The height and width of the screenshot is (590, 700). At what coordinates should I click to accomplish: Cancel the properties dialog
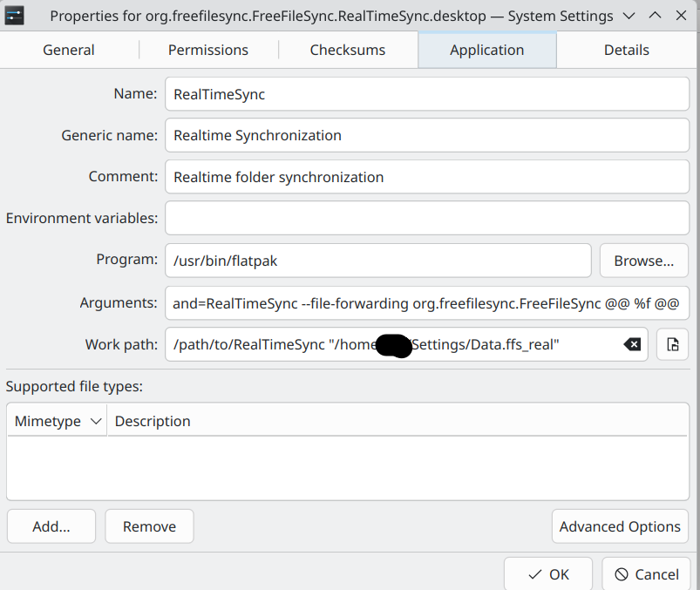click(647, 574)
